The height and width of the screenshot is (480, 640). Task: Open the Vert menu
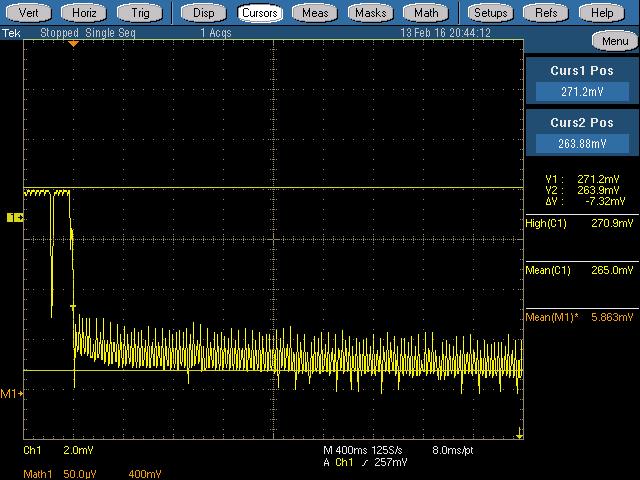click(x=30, y=13)
